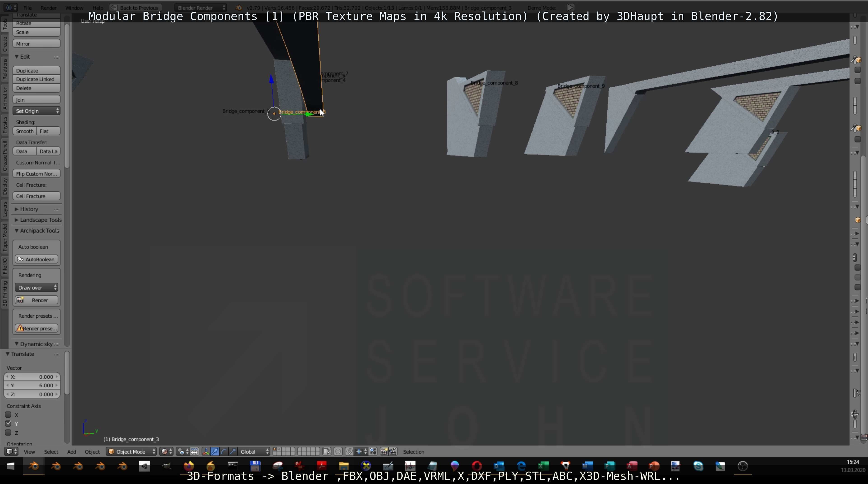Screen dimensions: 868x484
Task: Click Back to Previous button
Action: pos(135,7)
